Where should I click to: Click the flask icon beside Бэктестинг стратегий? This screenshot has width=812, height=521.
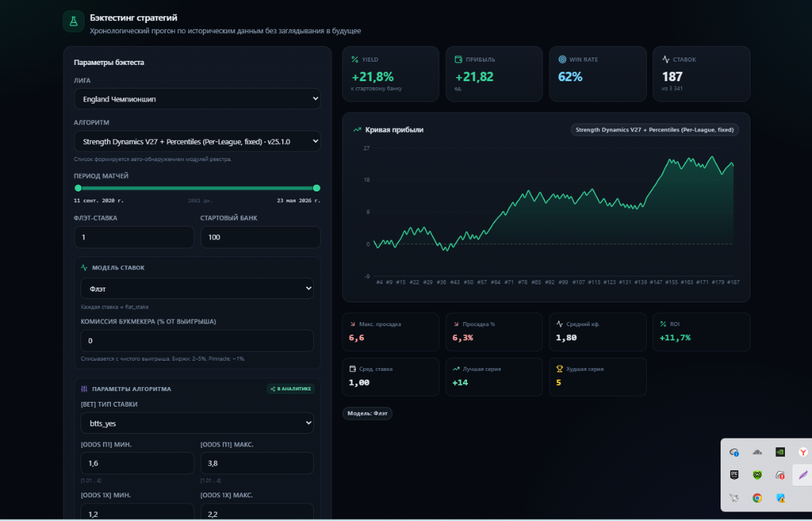click(x=74, y=21)
